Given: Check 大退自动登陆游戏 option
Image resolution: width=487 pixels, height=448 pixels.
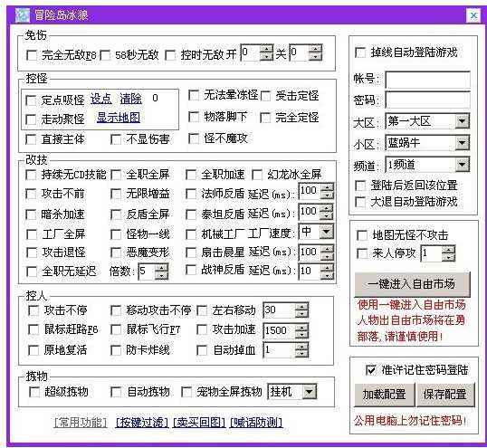Looking at the screenshot, I should point(360,202).
